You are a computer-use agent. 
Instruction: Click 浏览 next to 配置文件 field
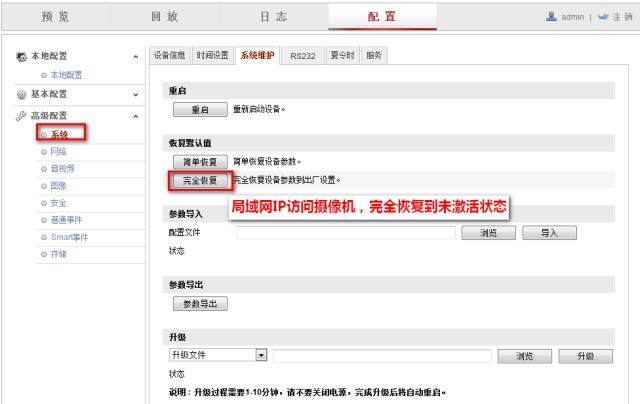pyautogui.click(x=488, y=232)
